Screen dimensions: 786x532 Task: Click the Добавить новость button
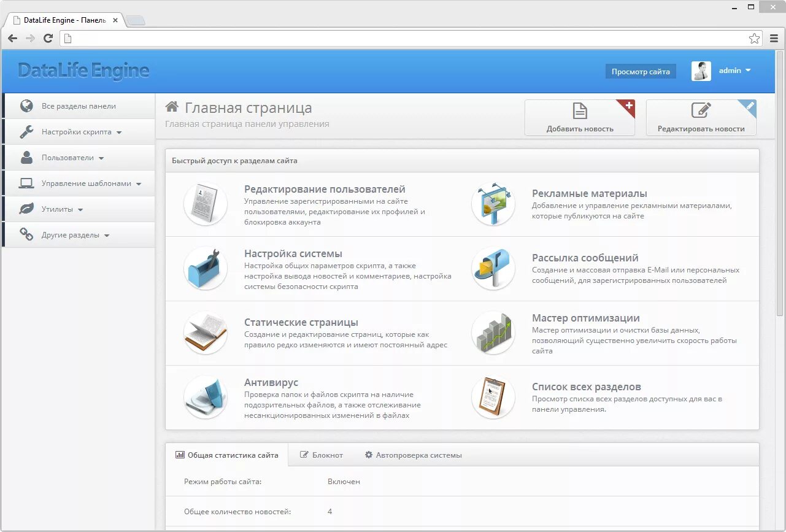pyautogui.click(x=580, y=117)
